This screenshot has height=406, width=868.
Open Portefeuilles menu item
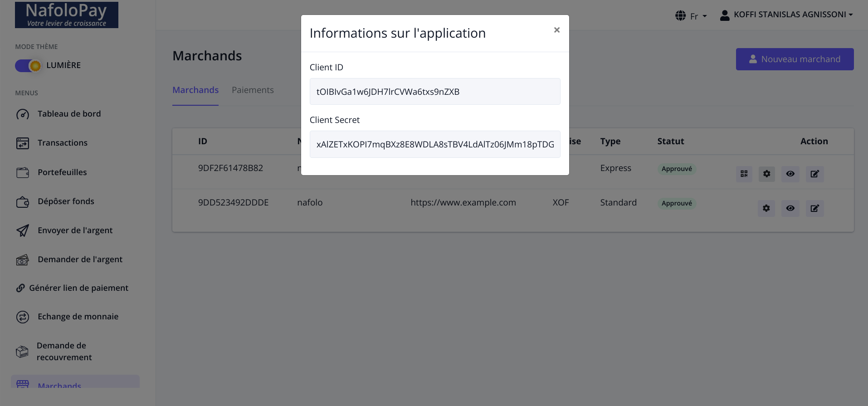coord(62,172)
